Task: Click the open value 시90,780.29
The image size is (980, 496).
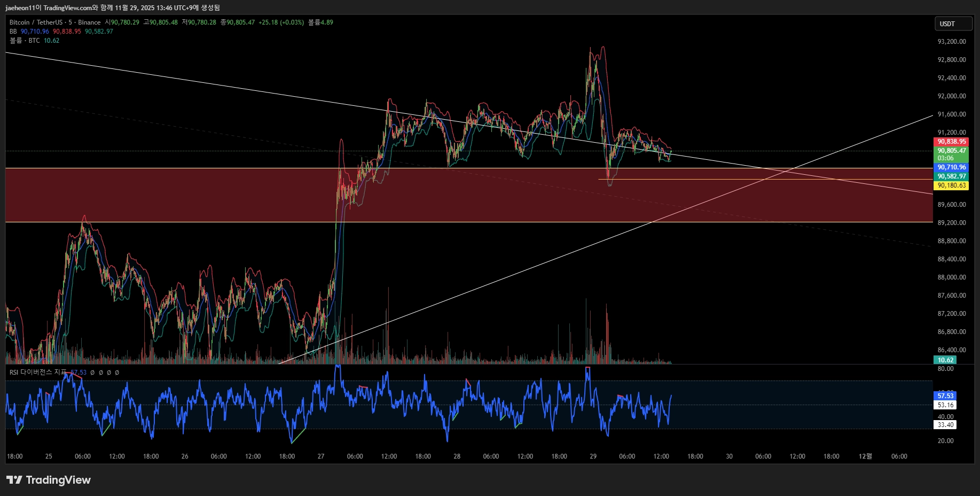Action: tap(122, 22)
